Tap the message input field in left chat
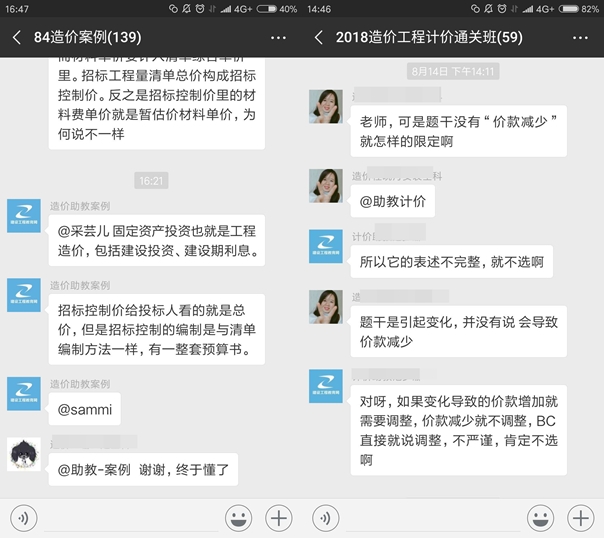Image resolution: width=604 pixels, height=538 pixels. tap(130, 517)
